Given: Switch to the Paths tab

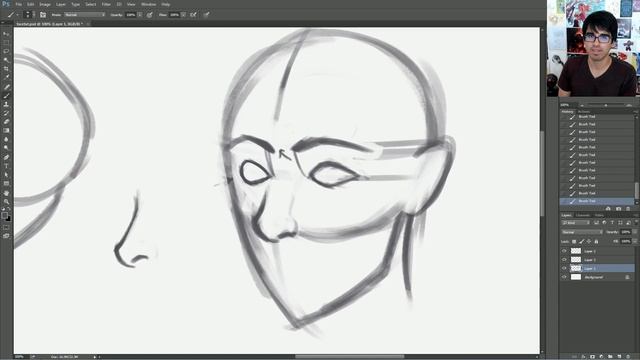Looking at the screenshot, I should [x=599, y=215].
